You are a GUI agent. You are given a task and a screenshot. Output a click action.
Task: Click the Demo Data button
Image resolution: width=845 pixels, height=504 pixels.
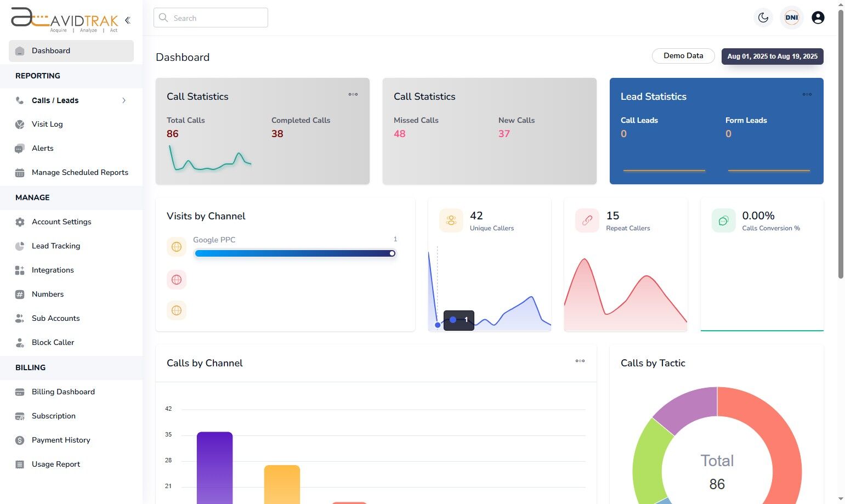point(683,56)
